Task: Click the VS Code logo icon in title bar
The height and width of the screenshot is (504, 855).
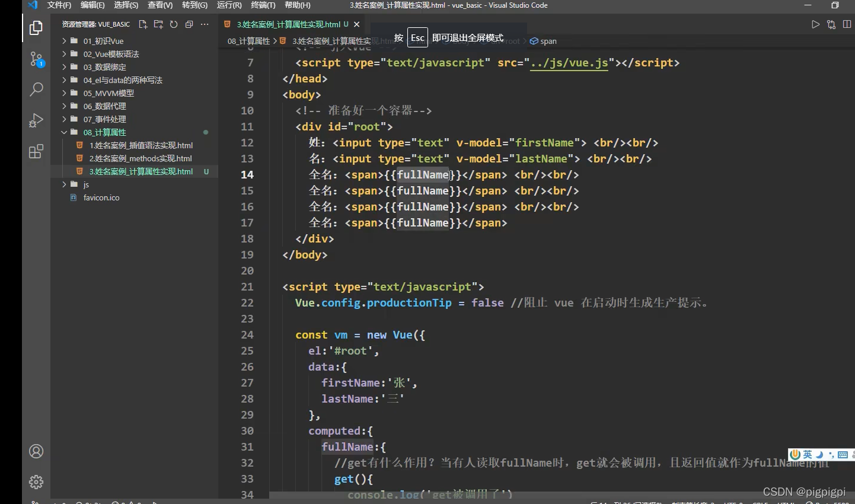Action: 33,5
